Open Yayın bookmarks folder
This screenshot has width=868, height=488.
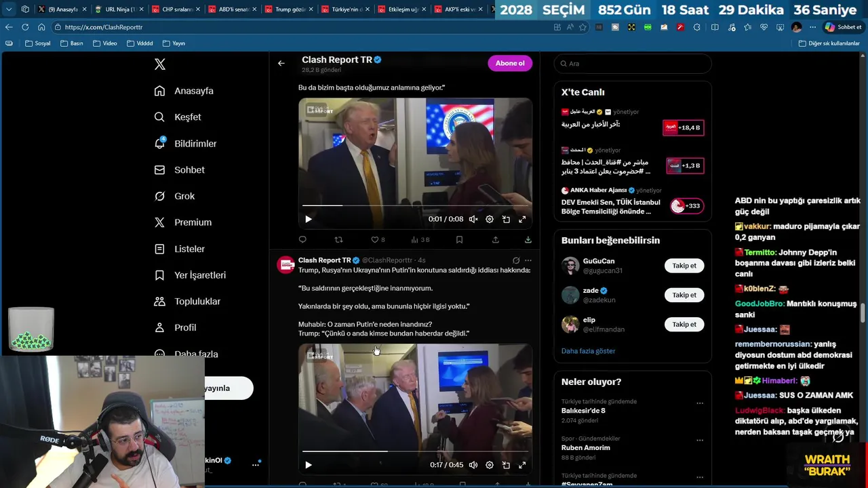174,43
